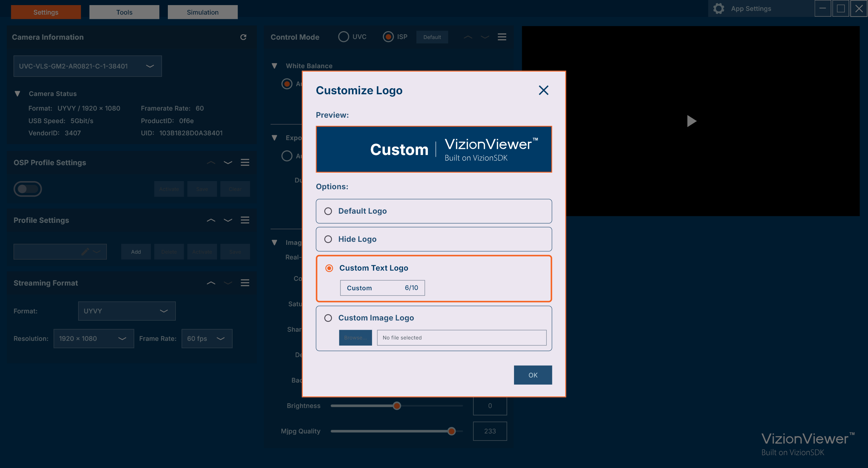Open the Streaming Format menu icon
Viewport: 868px width, 468px height.
point(245,283)
